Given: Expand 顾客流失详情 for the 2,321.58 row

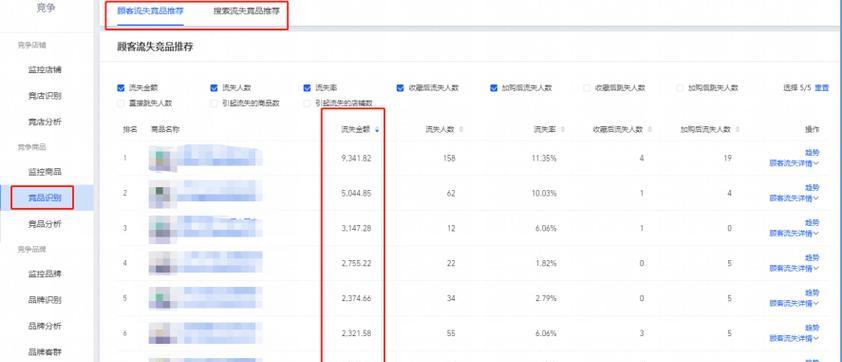Looking at the screenshot, I should [794, 338].
